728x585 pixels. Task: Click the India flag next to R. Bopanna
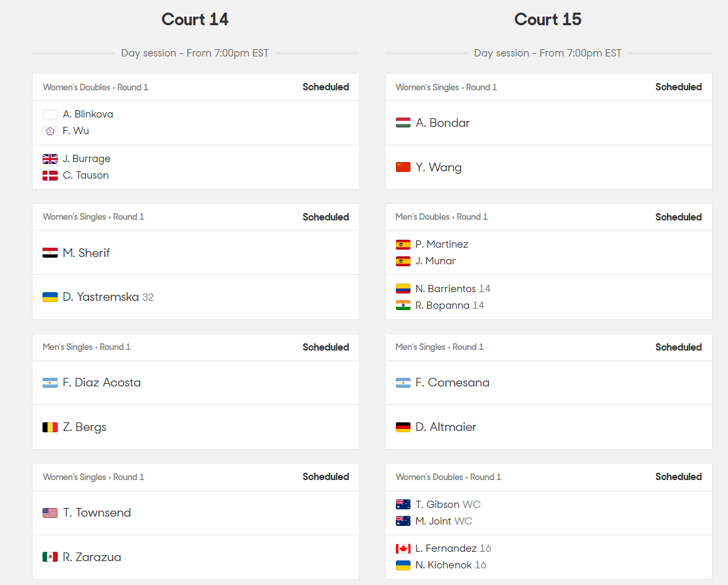[403, 305]
